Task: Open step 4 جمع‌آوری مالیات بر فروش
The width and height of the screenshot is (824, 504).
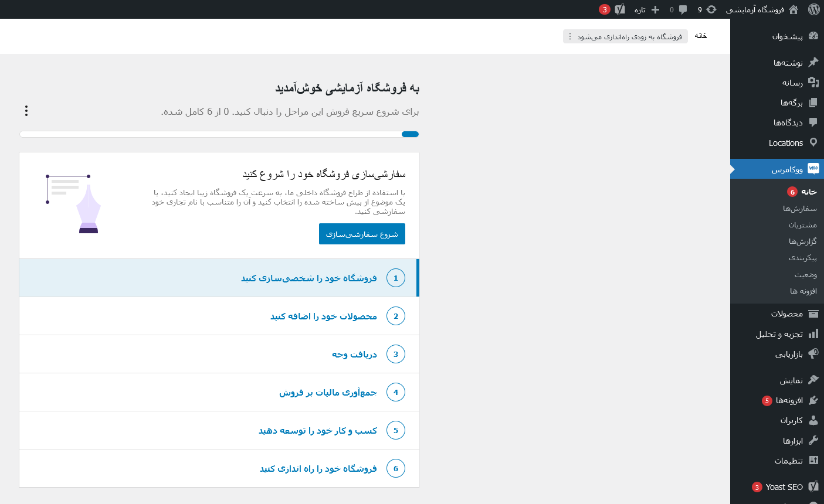Action: [x=219, y=392]
